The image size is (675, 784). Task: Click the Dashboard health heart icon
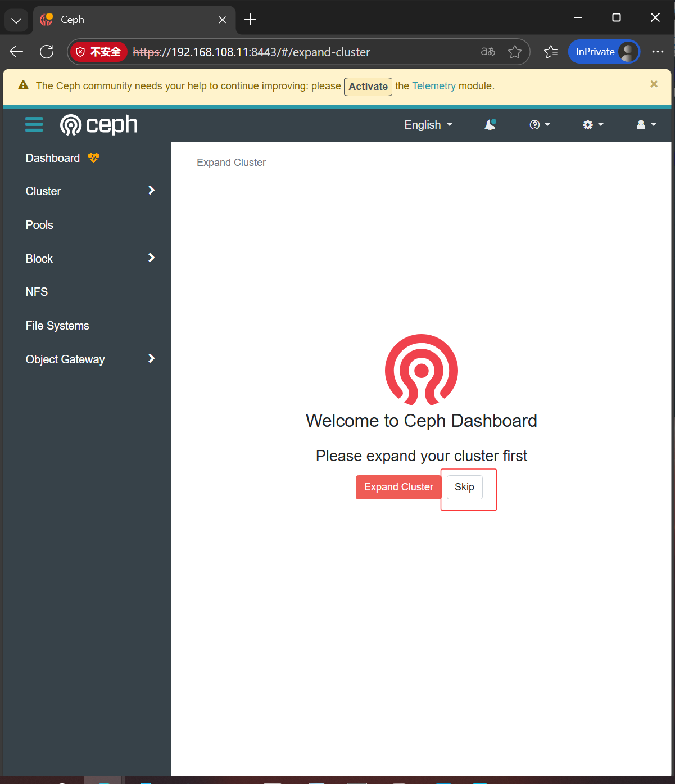pyautogui.click(x=93, y=158)
